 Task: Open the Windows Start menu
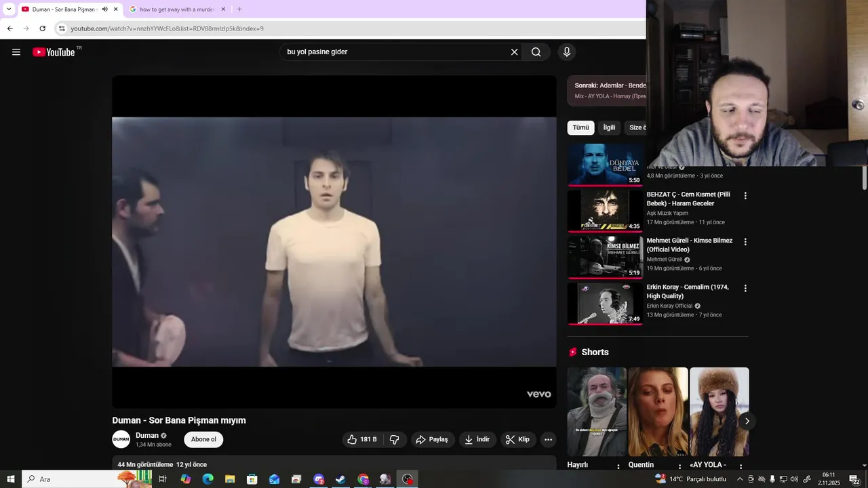11,479
